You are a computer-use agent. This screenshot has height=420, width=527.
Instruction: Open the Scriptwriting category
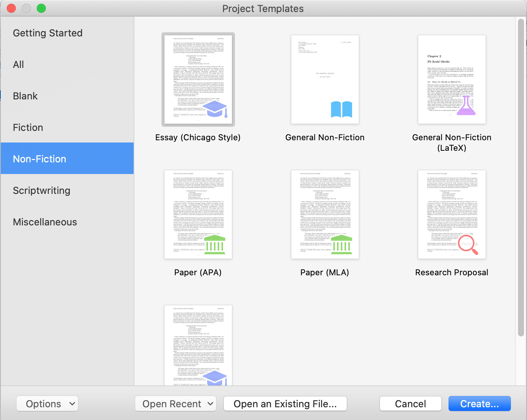point(42,190)
